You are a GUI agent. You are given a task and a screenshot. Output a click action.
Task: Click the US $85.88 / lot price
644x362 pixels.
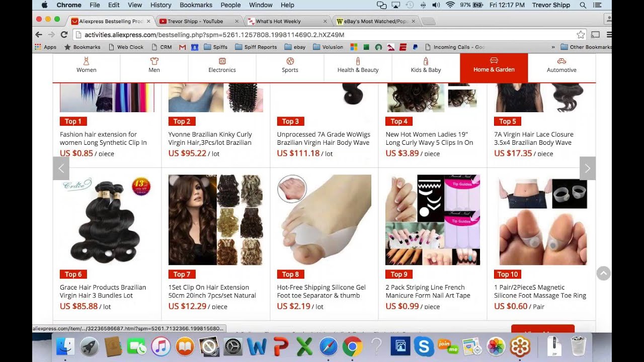[x=86, y=306]
